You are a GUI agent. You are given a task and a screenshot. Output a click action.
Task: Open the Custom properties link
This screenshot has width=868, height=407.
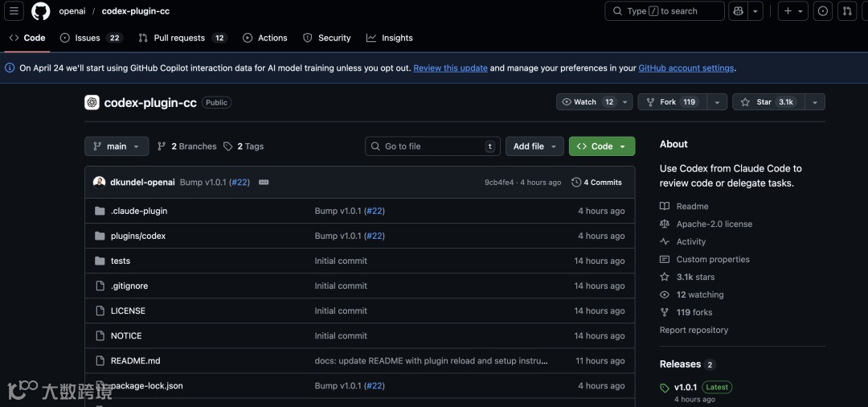(705, 259)
